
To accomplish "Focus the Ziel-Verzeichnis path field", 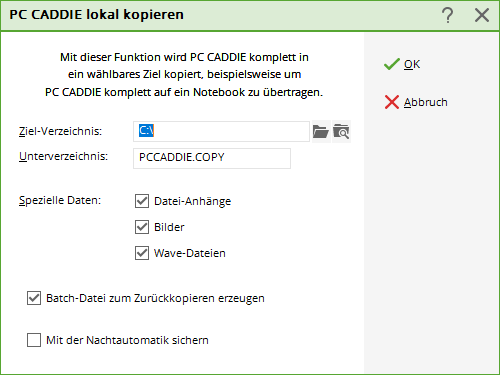I will coord(221,131).
